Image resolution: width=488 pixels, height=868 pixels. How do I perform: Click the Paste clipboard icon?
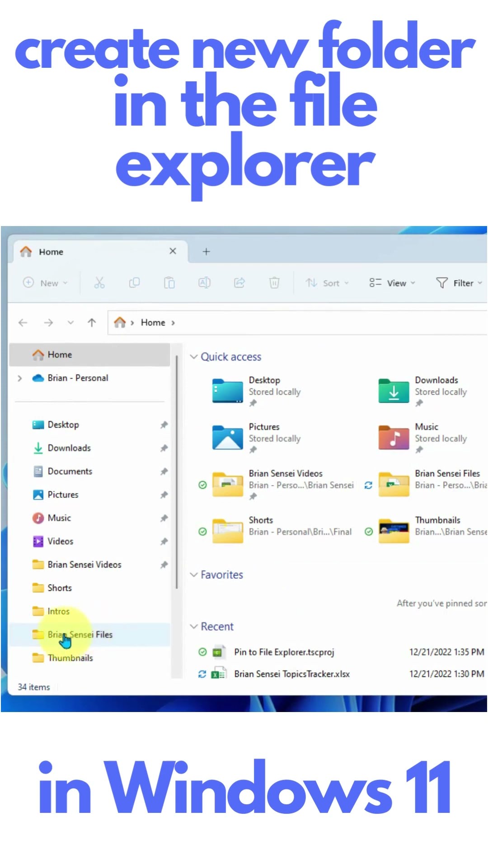(x=169, y=283)
